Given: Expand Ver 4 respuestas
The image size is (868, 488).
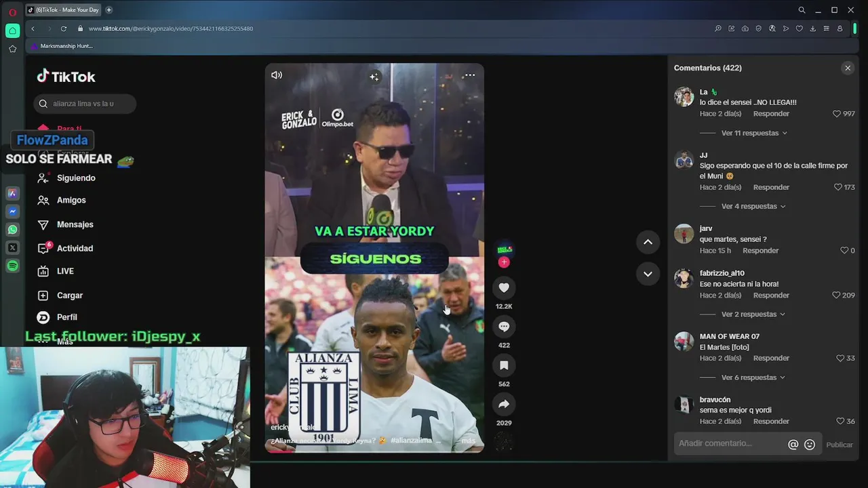Looking at the screenshot, I should coord(753,206).
